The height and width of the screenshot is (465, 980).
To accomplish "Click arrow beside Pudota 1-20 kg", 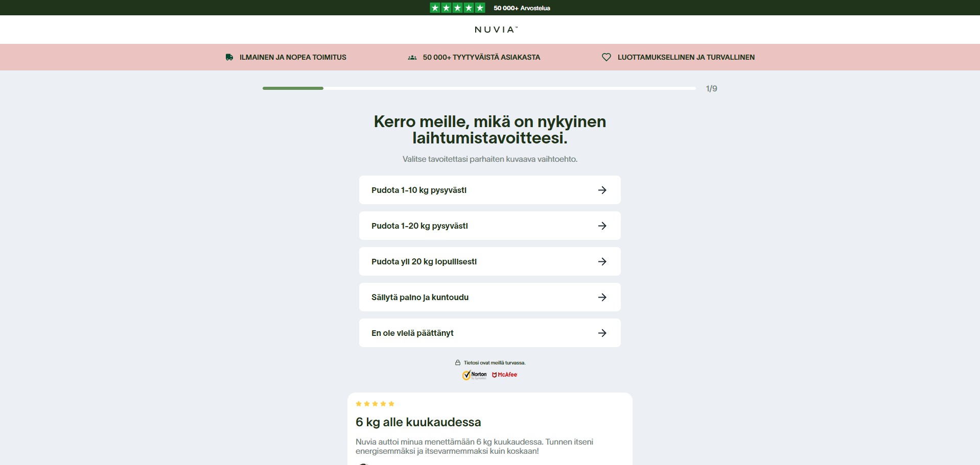I will [602, 226].
